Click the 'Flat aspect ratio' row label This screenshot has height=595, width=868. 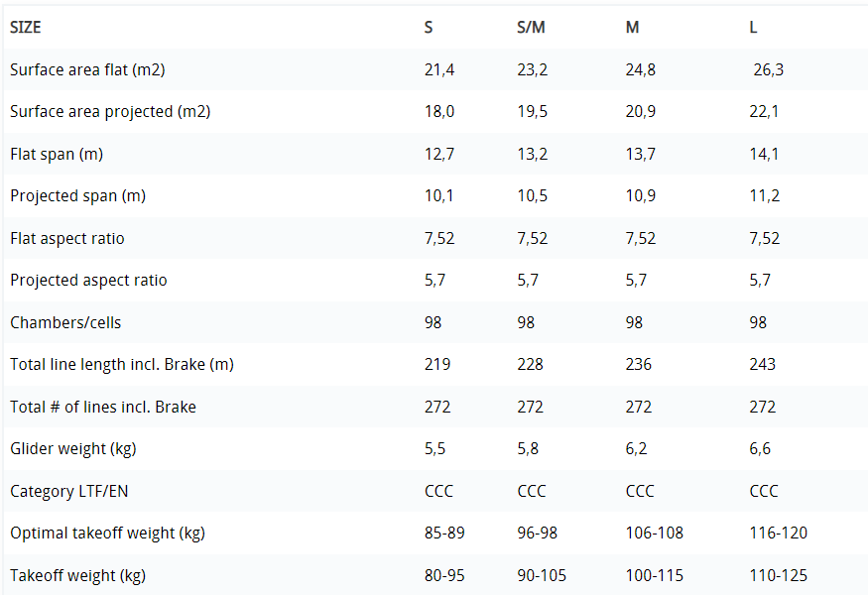[67, 239]
